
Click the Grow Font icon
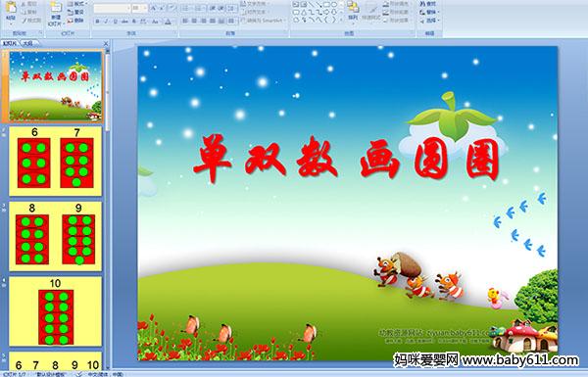click(154, 8)
